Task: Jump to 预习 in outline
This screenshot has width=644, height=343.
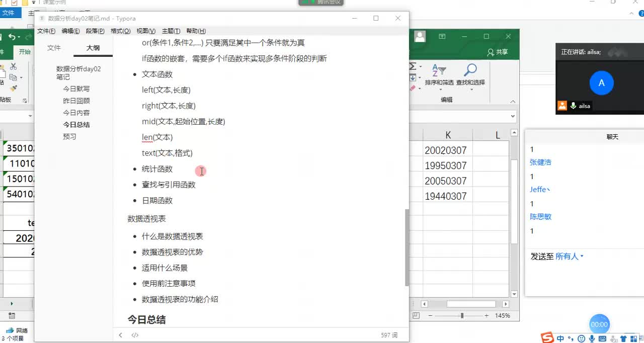Action: pos(69,137)
